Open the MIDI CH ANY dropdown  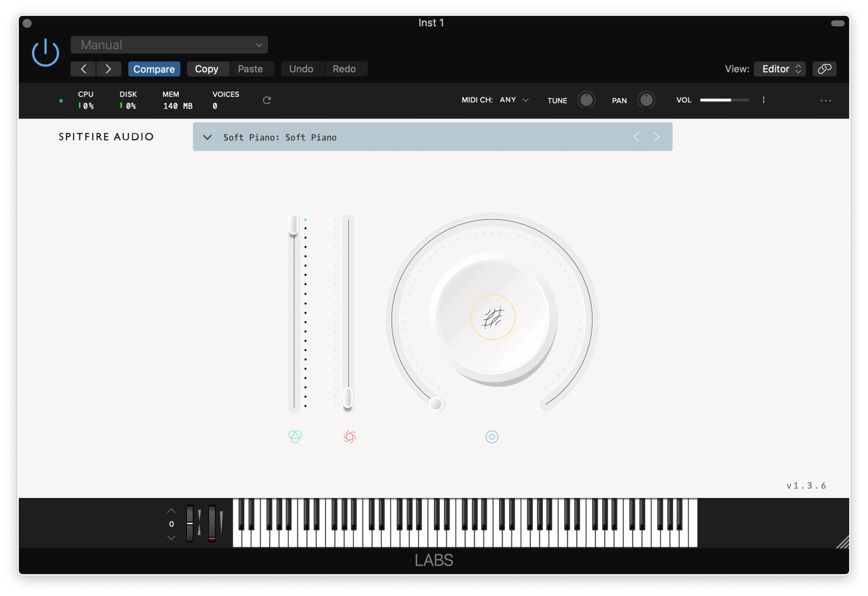click(514, 100)
